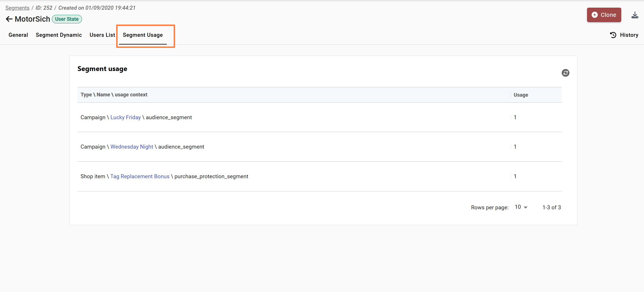Switch to the General tab

coord(18,35)
